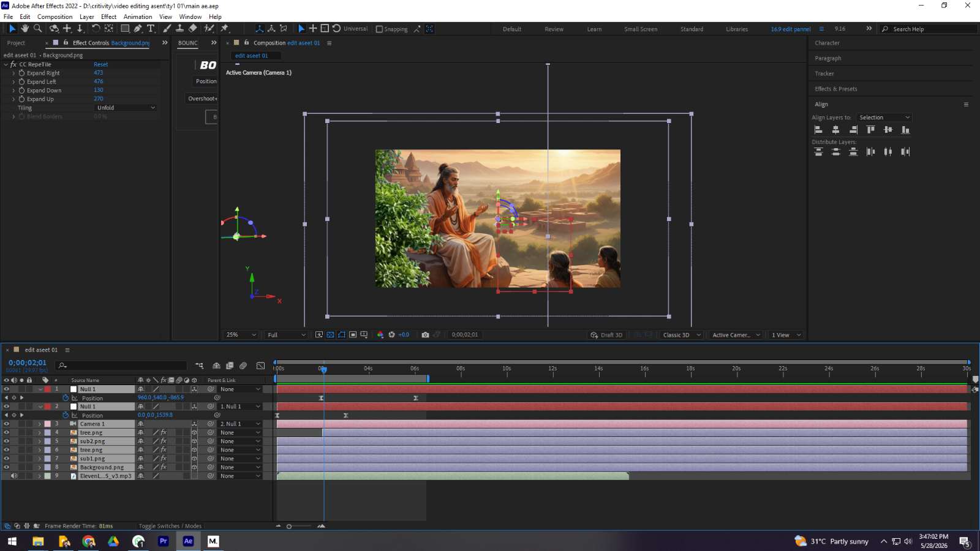Open the Character panel
The image size is (980, 551).
tap(827, 43)
